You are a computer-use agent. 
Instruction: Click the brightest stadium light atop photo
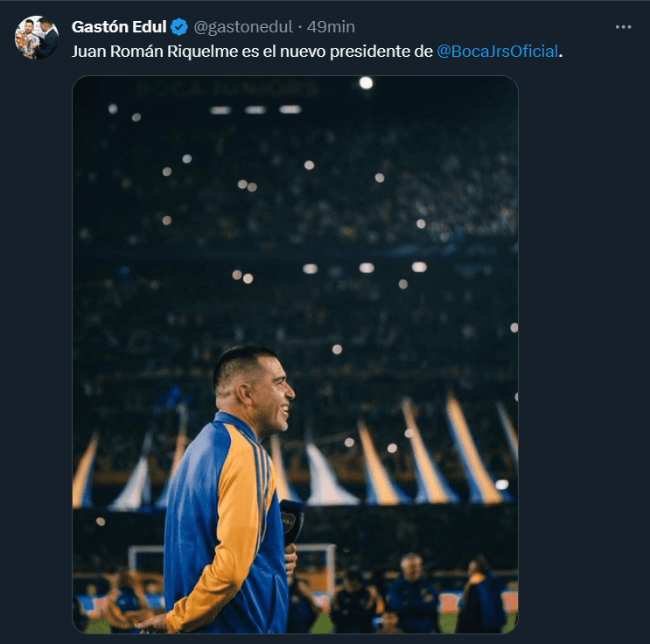coord(366,83)
